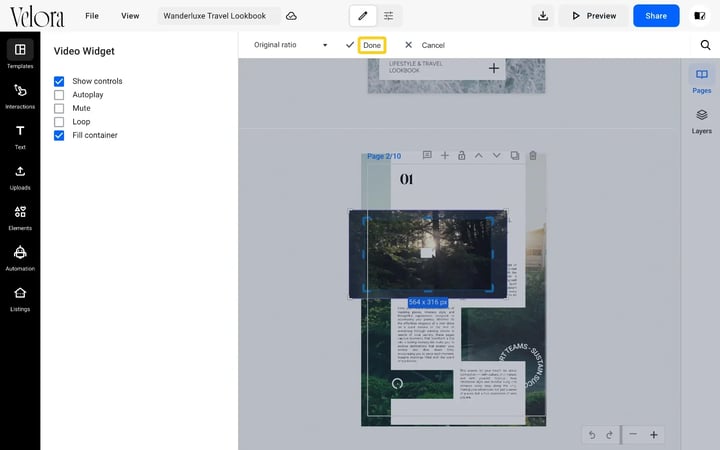Delete page 2 with trash icon

pos(533,156)
